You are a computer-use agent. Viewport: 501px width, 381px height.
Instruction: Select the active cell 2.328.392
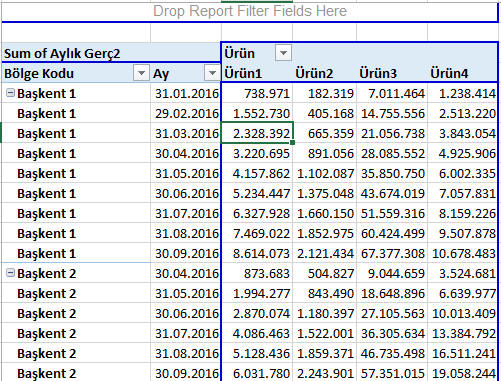tap(257, 133)
